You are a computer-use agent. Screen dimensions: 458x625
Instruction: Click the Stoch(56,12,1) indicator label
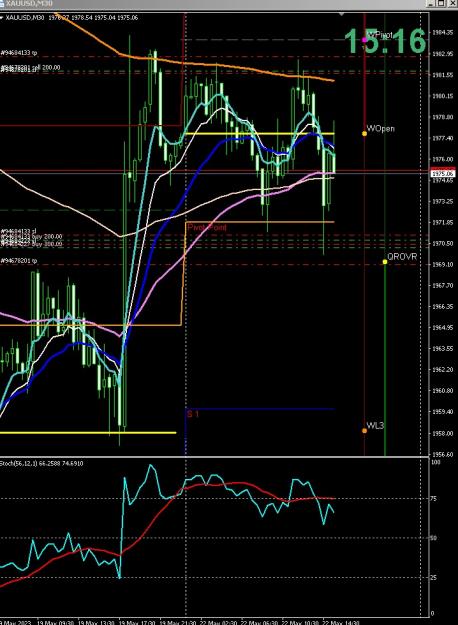point(17,463)
